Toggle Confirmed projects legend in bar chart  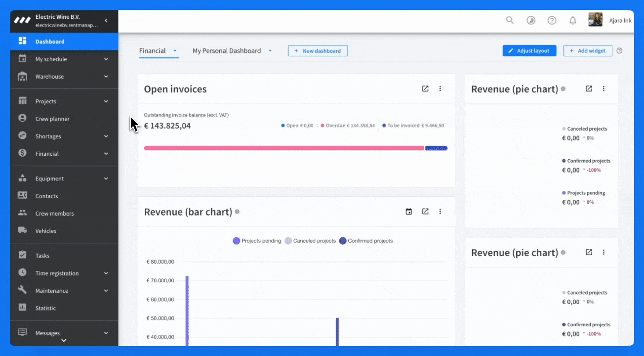366,241
